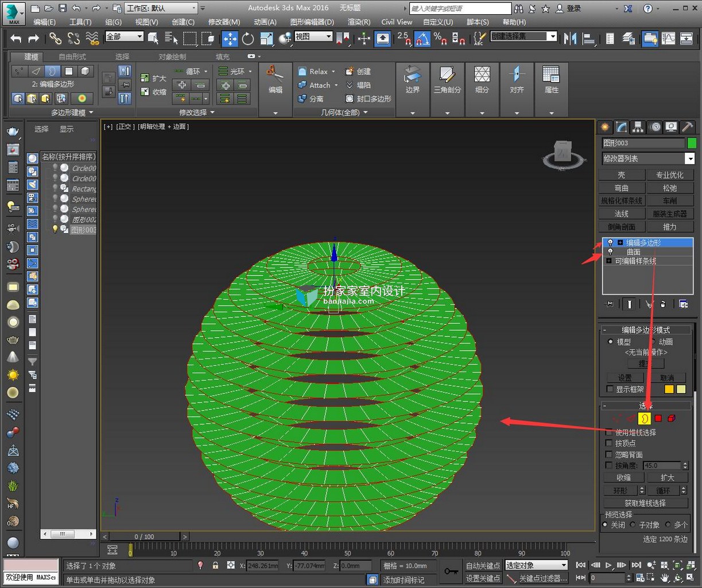This screenshot has width=702, height=588.
Task: Toggle the Show Cage checkbox
Action: tap(610, 389)
